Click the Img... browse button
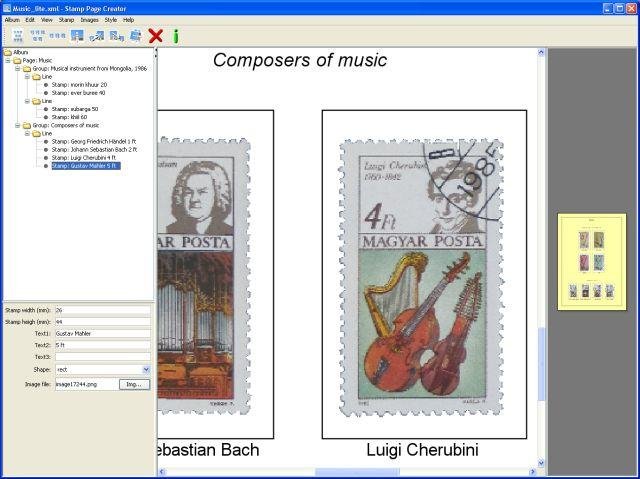Screen dimensions: 640x479 tap(134, 384)
